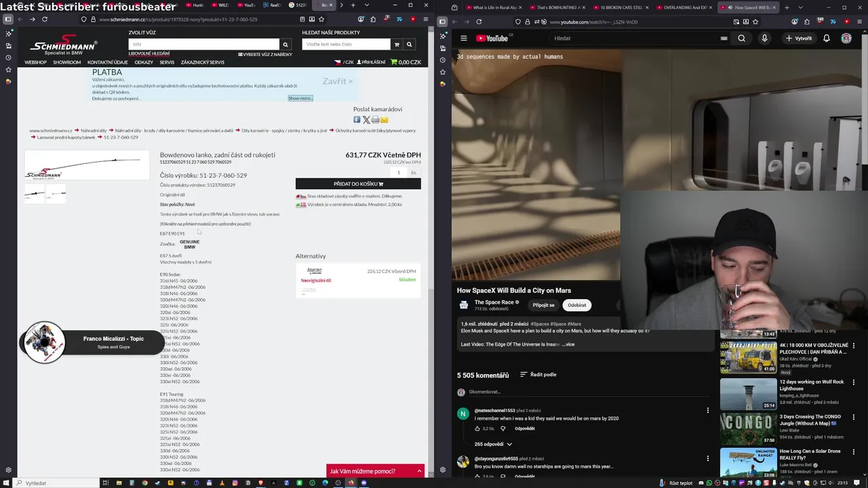Click Odebírat to subscribe to The Space Race

coord(577,305)
